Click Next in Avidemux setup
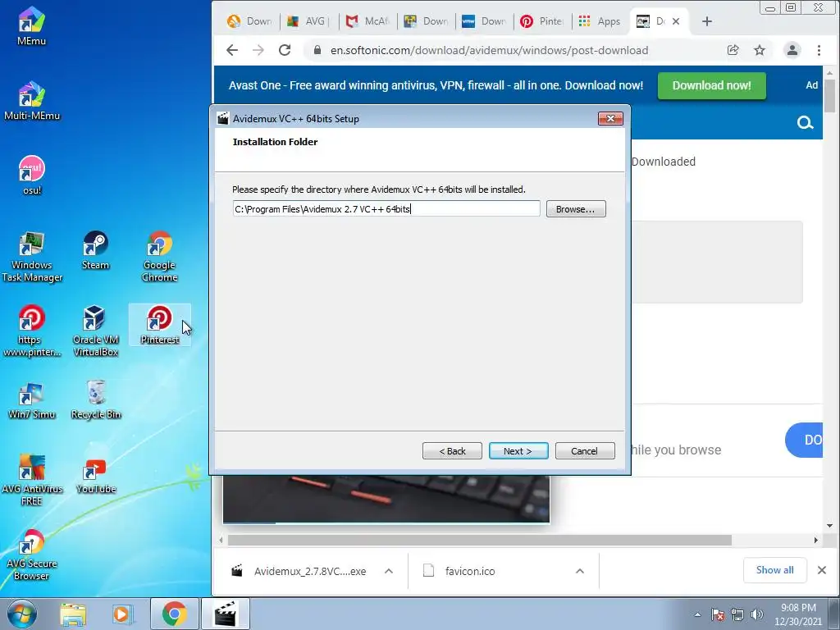The image size is (840, 630). [518, 451]
